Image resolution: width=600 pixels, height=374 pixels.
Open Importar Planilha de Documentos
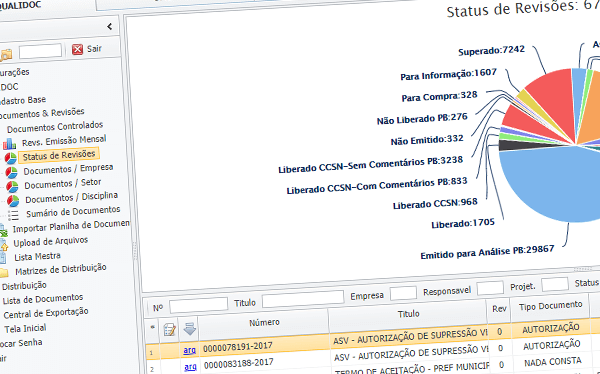(x=71, y=226)
